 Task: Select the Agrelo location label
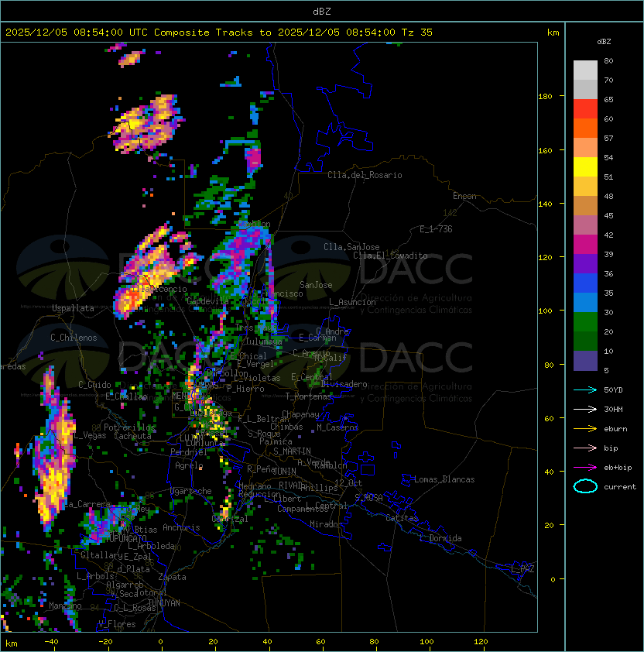[x=189, y=465]
